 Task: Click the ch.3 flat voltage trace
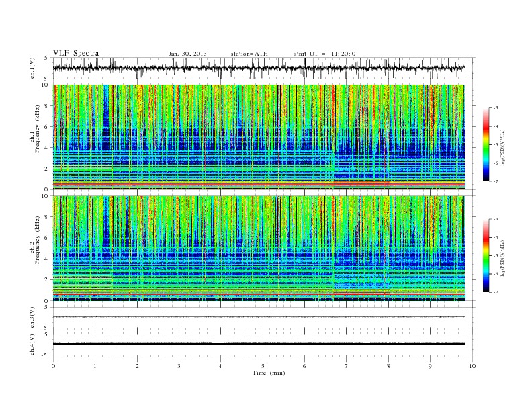point(259,317)
